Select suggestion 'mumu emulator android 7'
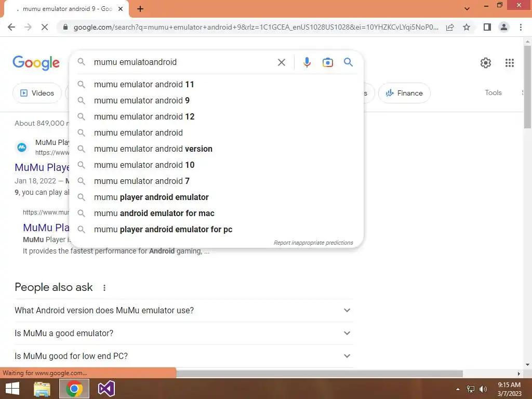This screenshot has width=532, height=399. (216, 181)
